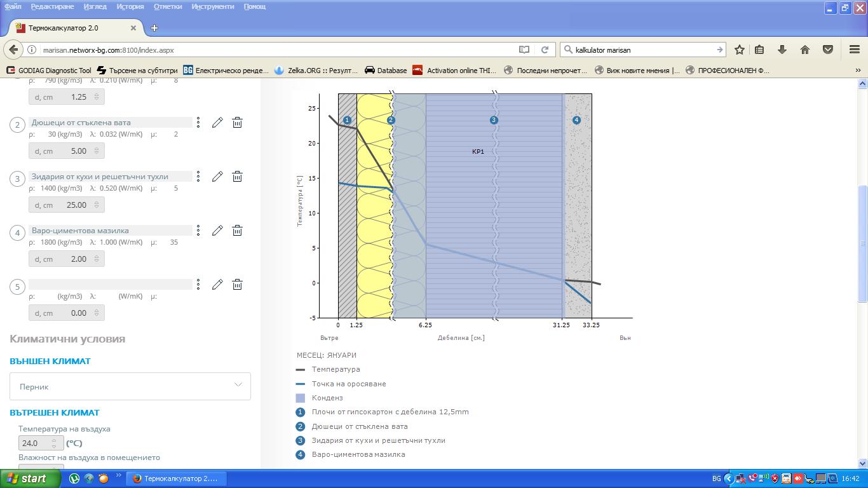This screenshot has width=868, height=488.
Task: Open the История menu
Action: click(130, 6)
